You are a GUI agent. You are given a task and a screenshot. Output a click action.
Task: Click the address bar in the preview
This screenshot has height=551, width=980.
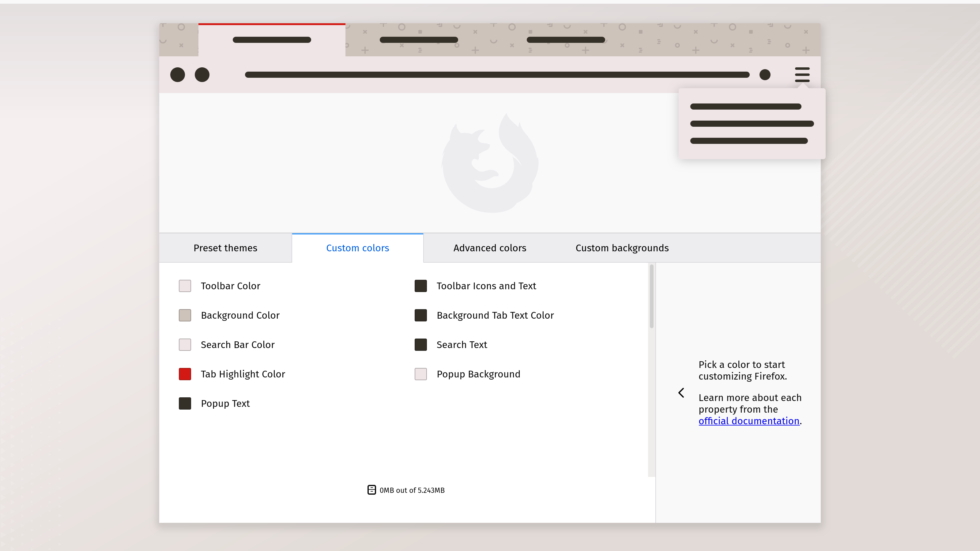[497, 74]
